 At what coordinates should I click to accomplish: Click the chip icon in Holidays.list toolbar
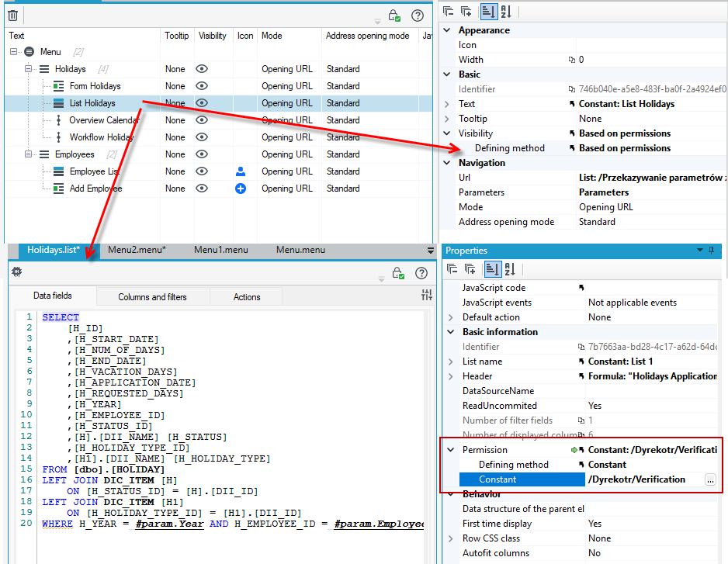(17, 272)
